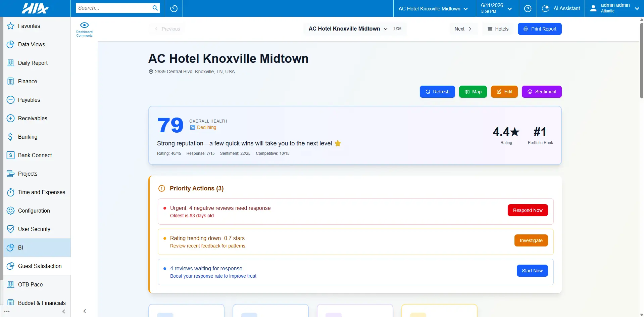
Task: Click Start Now for waiting reviews
Action: (x=532, y=271)
